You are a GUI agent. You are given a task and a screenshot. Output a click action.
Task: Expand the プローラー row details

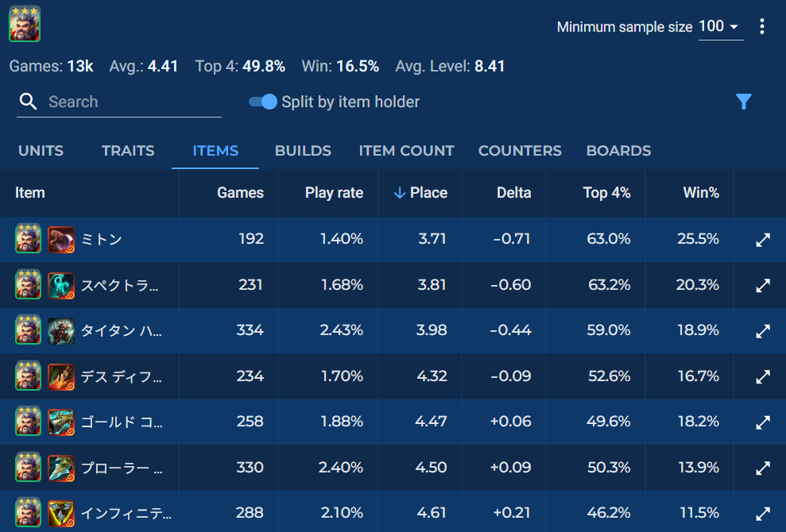click(763, 468)
